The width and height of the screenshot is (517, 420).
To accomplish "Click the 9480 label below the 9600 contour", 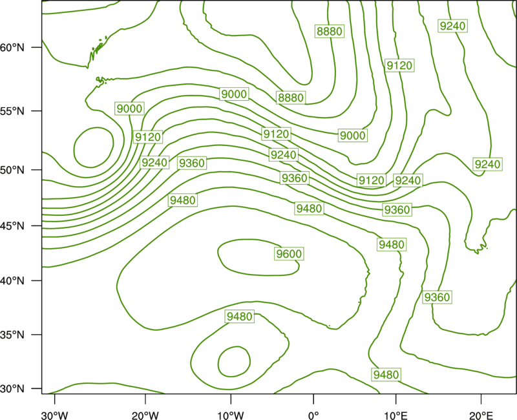I will point(240,317).
